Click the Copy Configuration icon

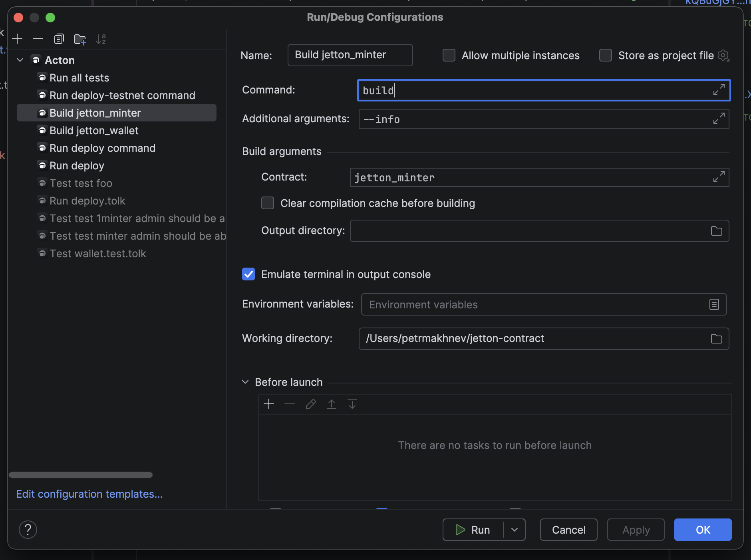click(59, 39)
